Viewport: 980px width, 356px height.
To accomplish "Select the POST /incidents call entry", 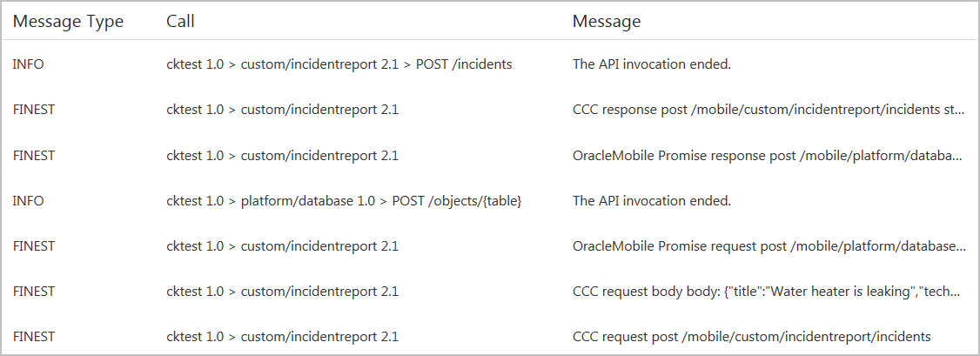I will [339, 64].
